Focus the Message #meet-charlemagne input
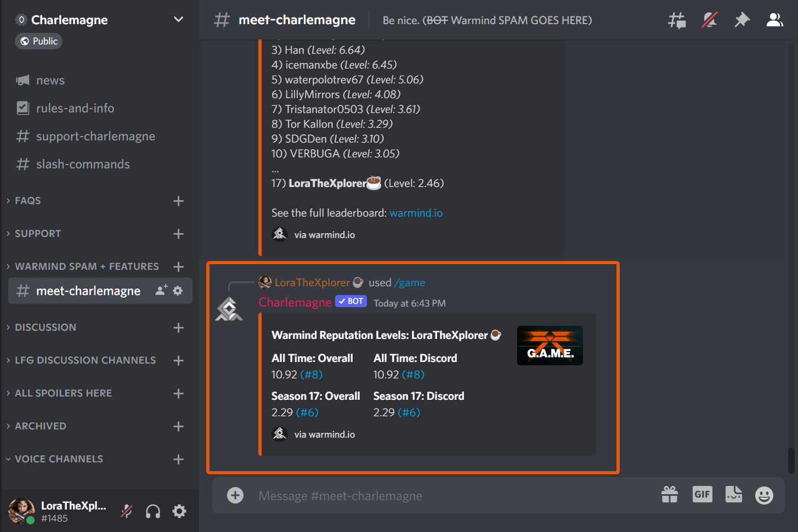Image resolution: width=798 pixels, height=532 pixels. (x=455, y=496)
